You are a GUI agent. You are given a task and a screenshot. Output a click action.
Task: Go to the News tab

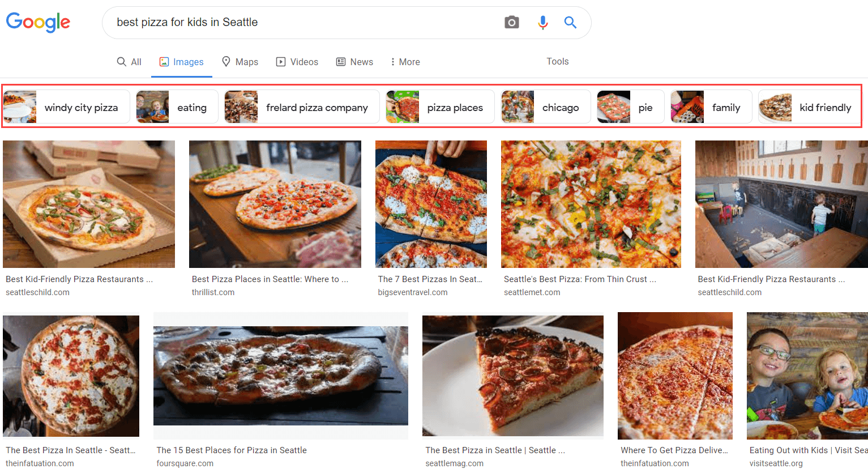[354, 62]
